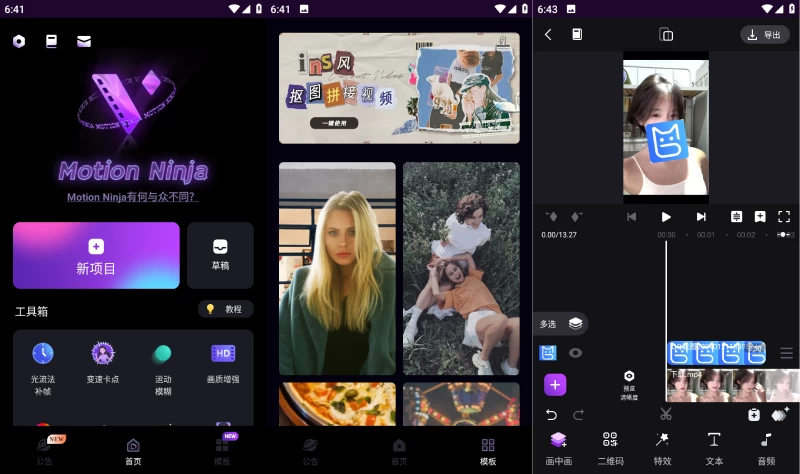
Task: Add a 画中画 picture-in-picture layer
Action: (x=559, y=448)
